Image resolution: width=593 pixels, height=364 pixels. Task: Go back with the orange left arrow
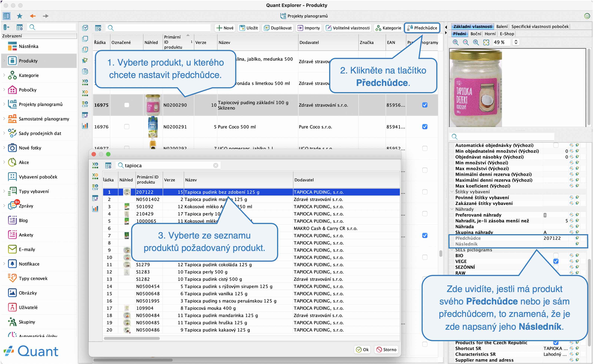click(32, 16)
